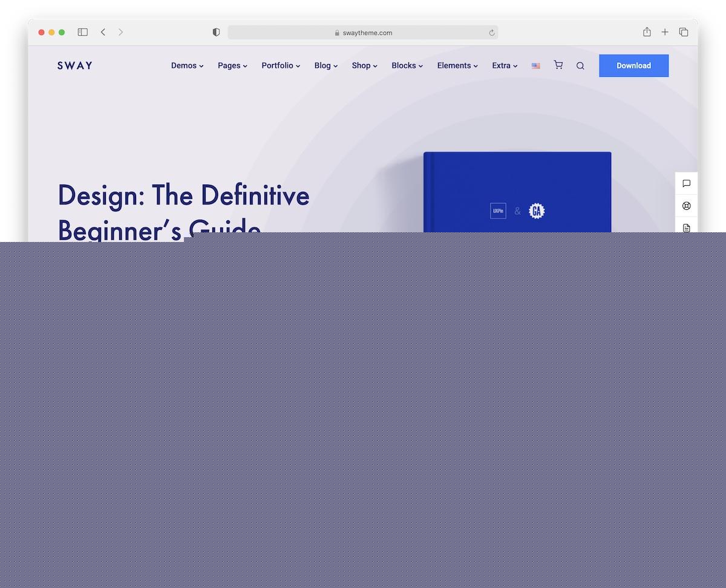Go home via the SWAY logo
Viewport: 726px width, 588px height.
click(x=75, y=65)
